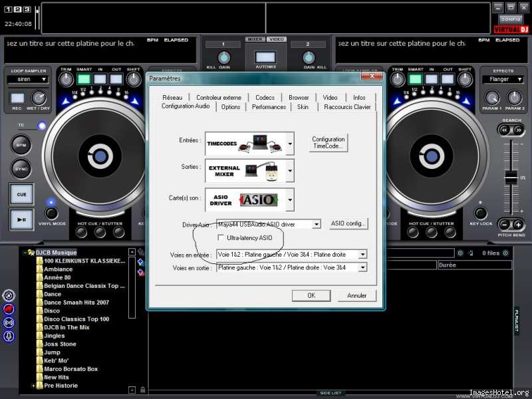Switch to the Browser tab
This screenshot has height=399, width=532.
tap(299, 98)
